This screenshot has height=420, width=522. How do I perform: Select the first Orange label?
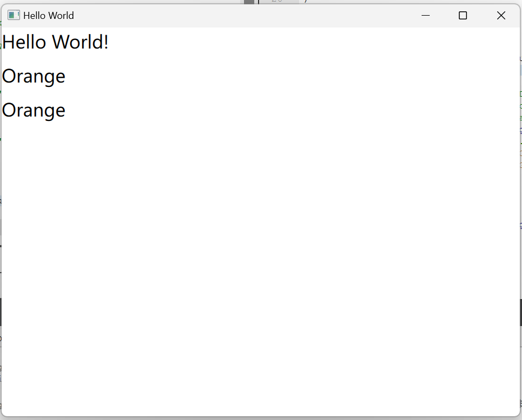pyautogui.click(x=33, y=76)
